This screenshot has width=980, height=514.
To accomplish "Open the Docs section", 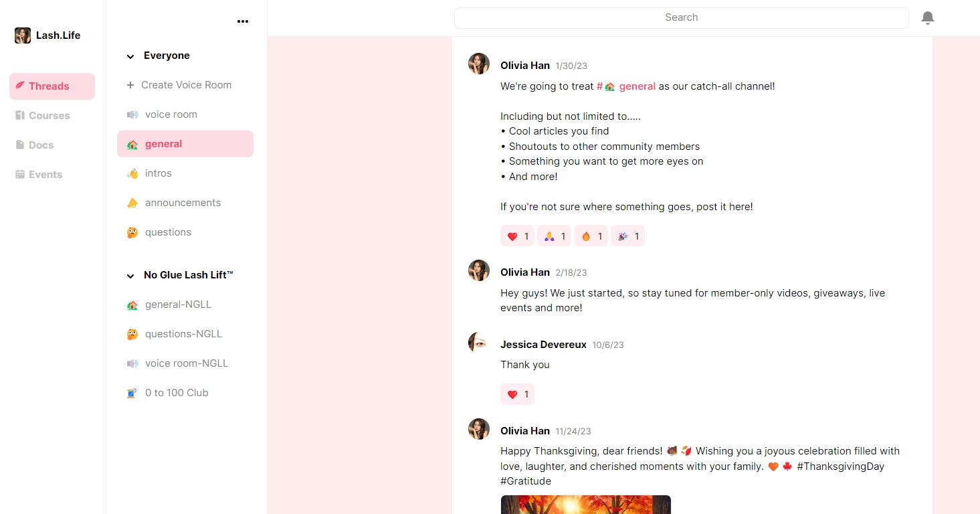I will tap(41, 145).
